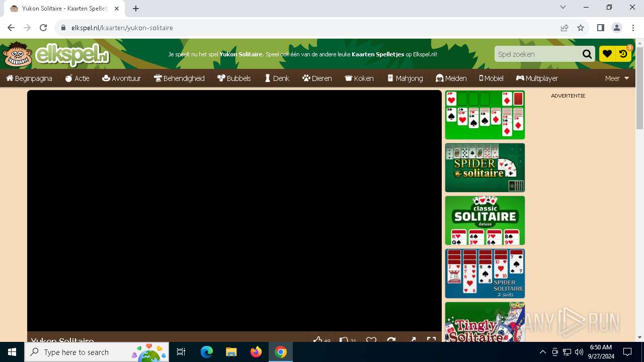Open the Bubbels category
Viewport: 644px width, 362px height.
pos(234,78)
